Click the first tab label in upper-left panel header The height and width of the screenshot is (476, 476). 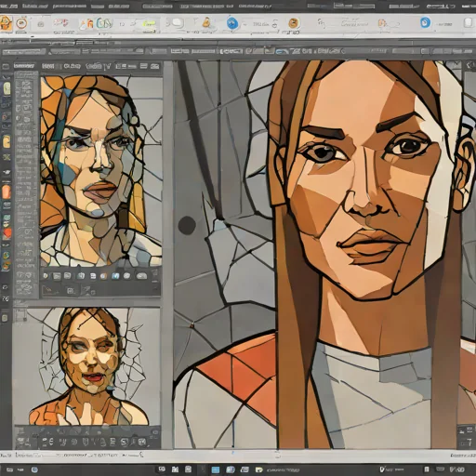[24, 66]
